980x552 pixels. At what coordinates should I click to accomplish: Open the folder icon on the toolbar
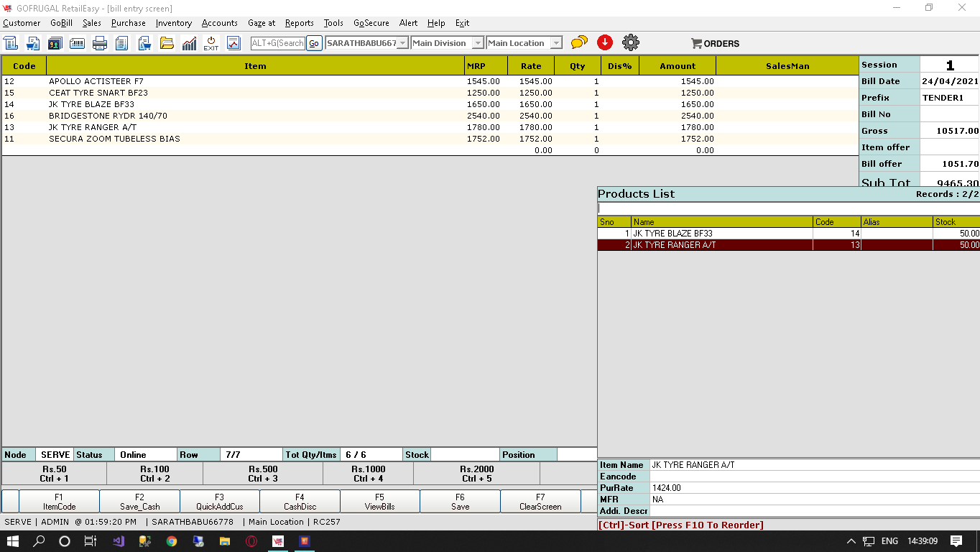(167, 43)
